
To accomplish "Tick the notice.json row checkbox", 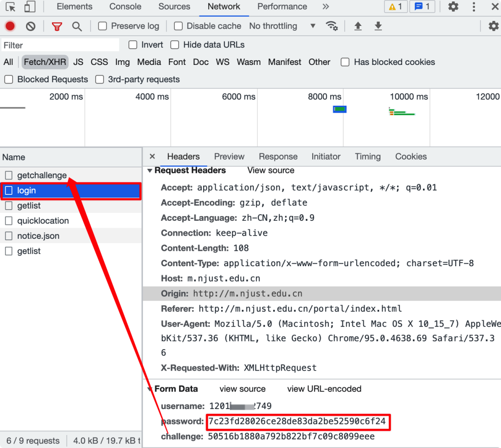I will (9, 236).
